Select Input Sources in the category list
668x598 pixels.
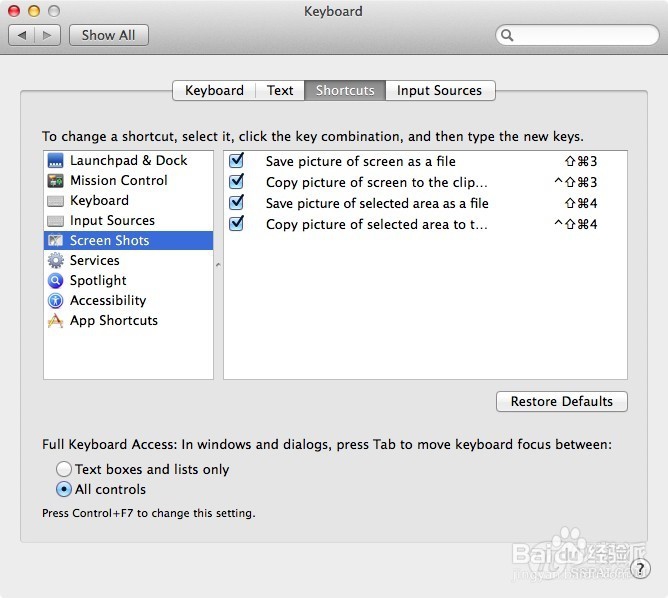128,221
